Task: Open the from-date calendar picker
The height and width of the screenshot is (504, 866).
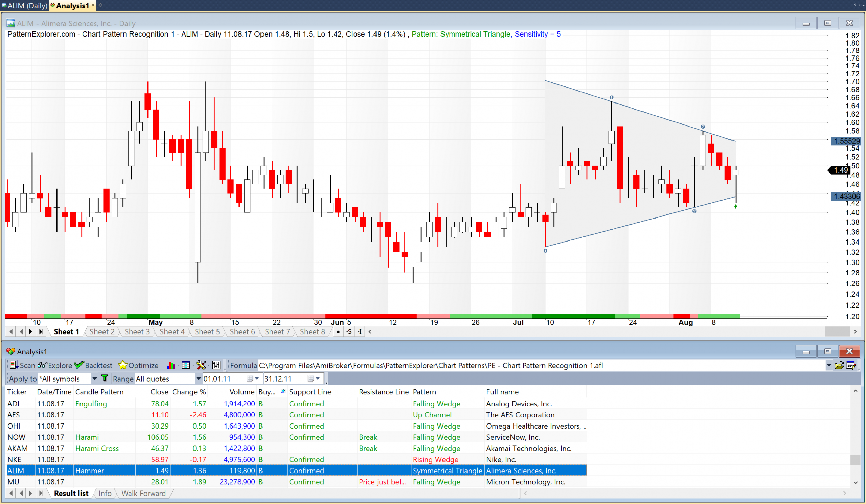Action: point(250,378)
